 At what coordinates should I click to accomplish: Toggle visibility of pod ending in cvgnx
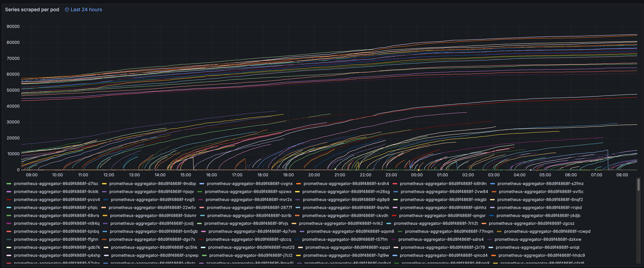click(250, 183)
